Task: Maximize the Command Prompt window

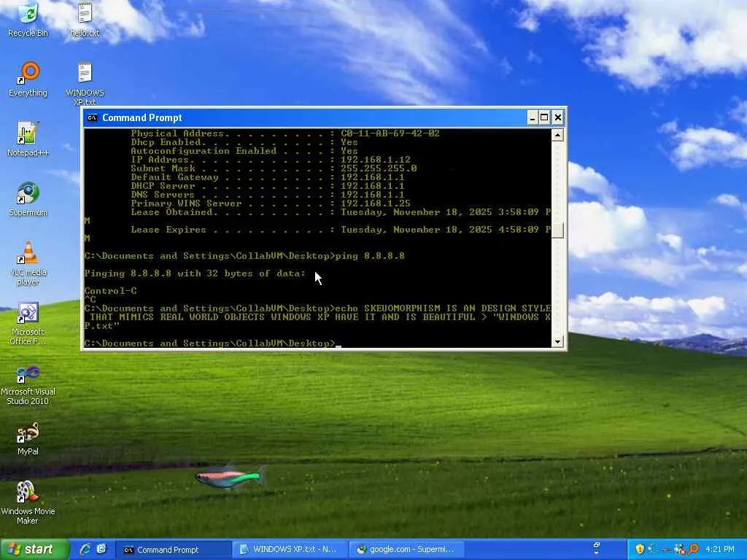Action: click(x=544, y=117)
